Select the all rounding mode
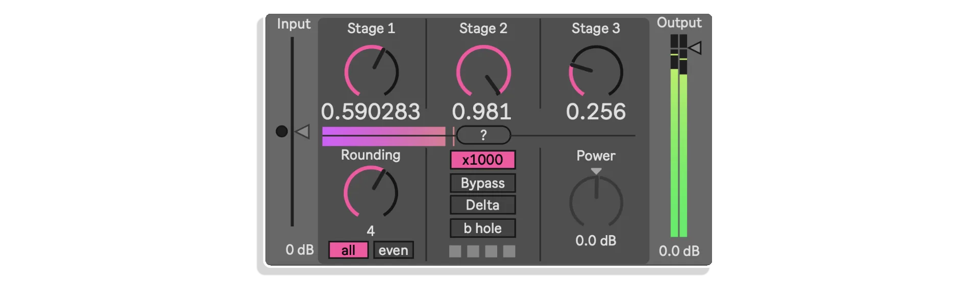 [348, 250]
